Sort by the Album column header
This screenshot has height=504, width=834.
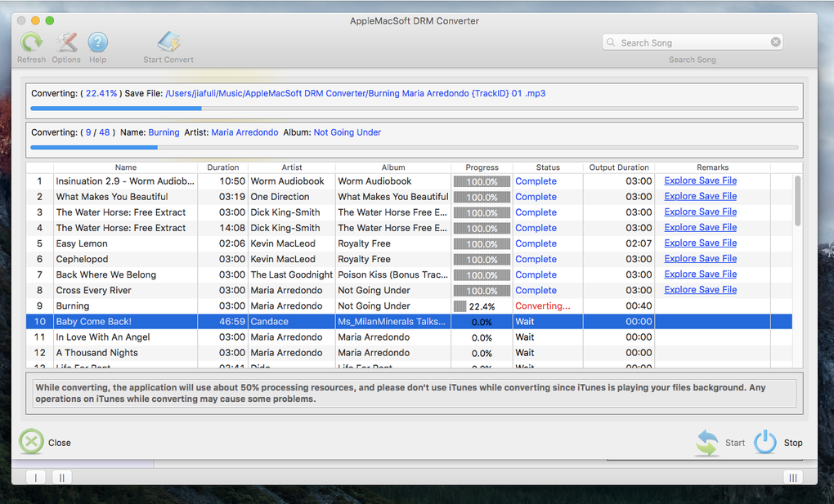click(393, 167)
